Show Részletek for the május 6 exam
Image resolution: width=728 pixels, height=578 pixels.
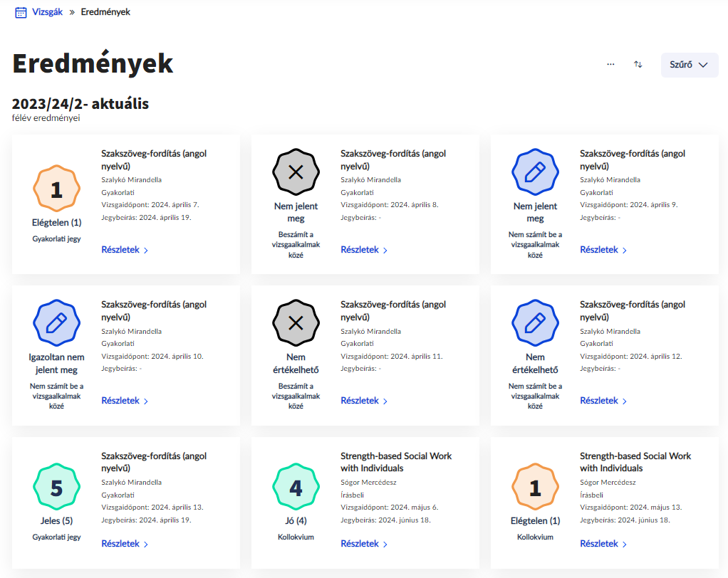click(364, 544)
